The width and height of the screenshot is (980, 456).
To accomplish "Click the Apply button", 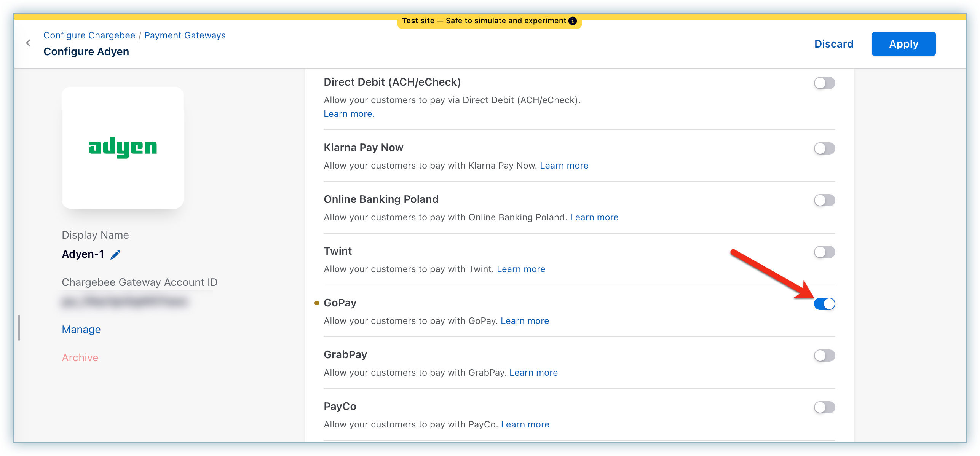I will (903, 44).
